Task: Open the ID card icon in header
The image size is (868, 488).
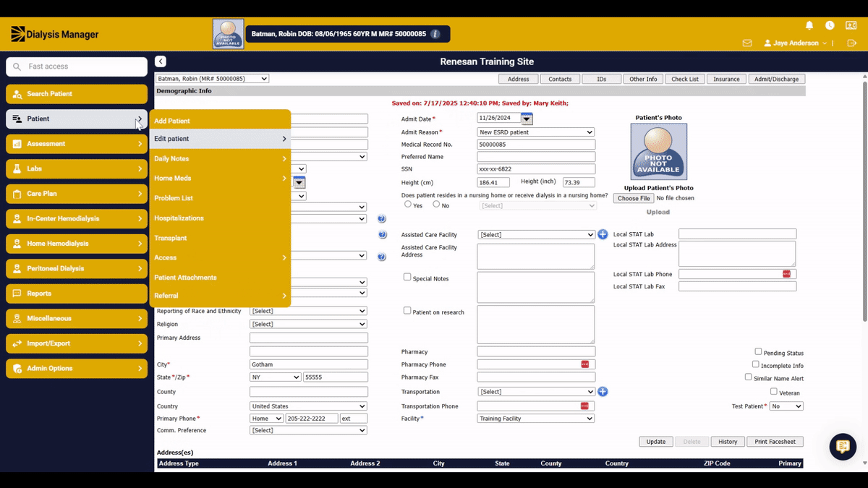Action: (851, 25)
